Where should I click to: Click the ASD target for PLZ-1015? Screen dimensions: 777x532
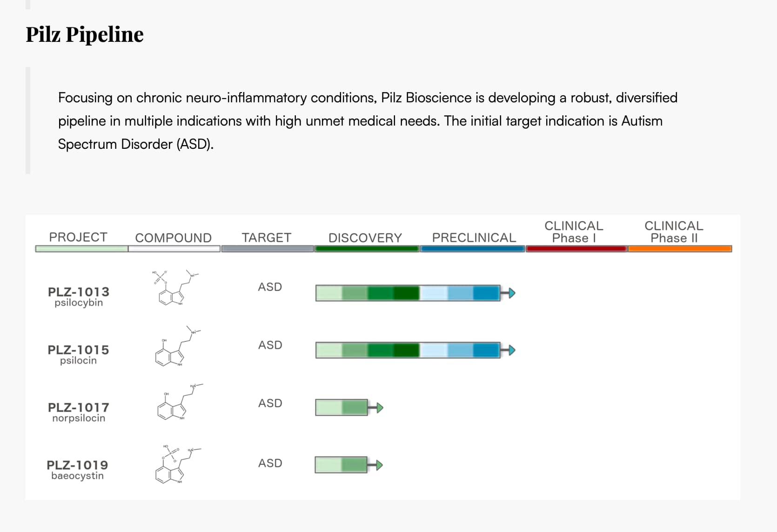pyautogui.click(x=270, y=345)
